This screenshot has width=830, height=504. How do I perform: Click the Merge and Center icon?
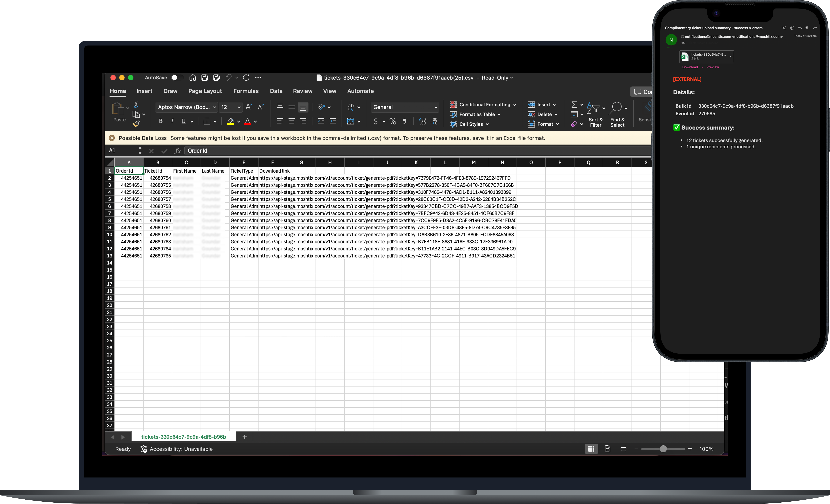(x=351, y=121)
